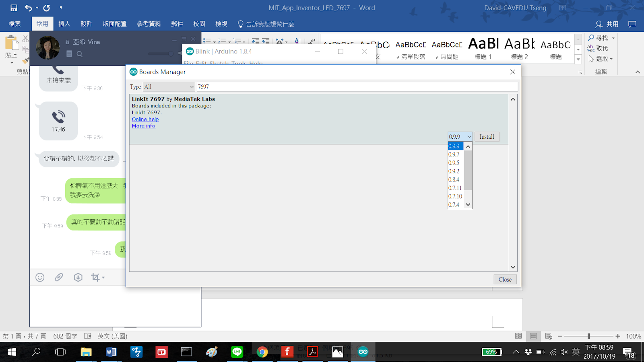Viewport: 644px width, 362px height.
Task: Open the Online help link for LinkIt 7697
Action: pos(145,119)
